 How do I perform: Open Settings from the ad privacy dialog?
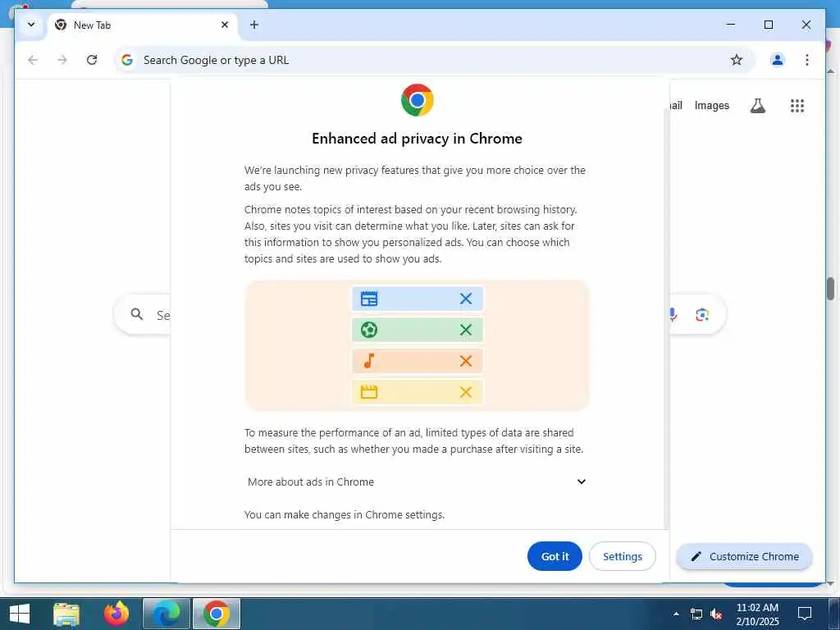(622, 556)
